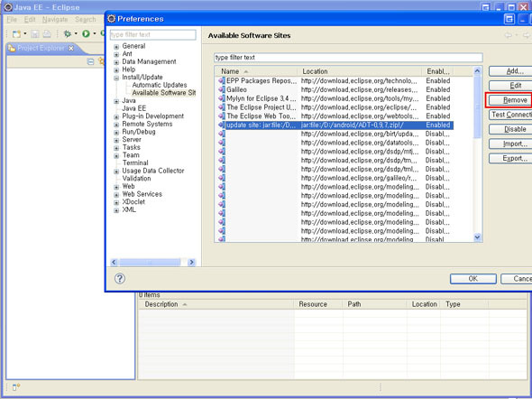Viewport: 532px width, 399px height.
Task: Expand the Help preferences node
Action: pos(116,70)
